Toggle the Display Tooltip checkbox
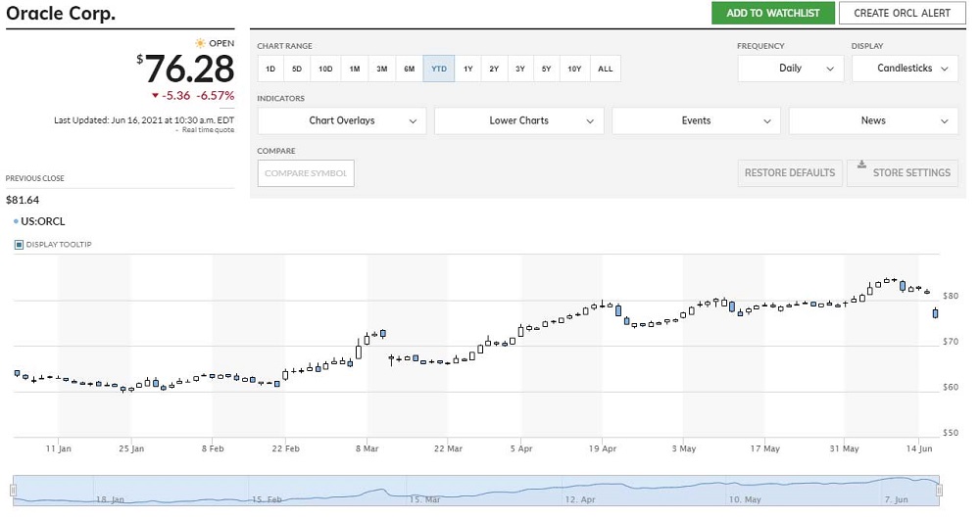 [x=19, y=245]
